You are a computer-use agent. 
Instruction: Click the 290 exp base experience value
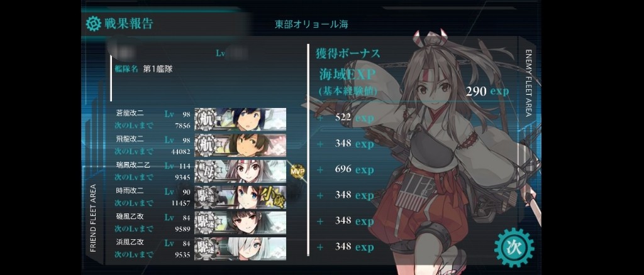487,91
